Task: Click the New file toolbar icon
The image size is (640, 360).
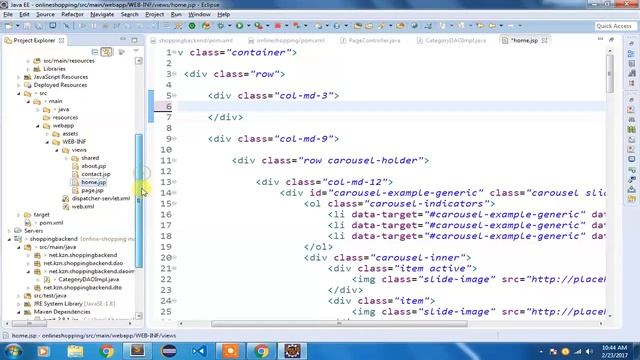Action: tap(8, 26)
